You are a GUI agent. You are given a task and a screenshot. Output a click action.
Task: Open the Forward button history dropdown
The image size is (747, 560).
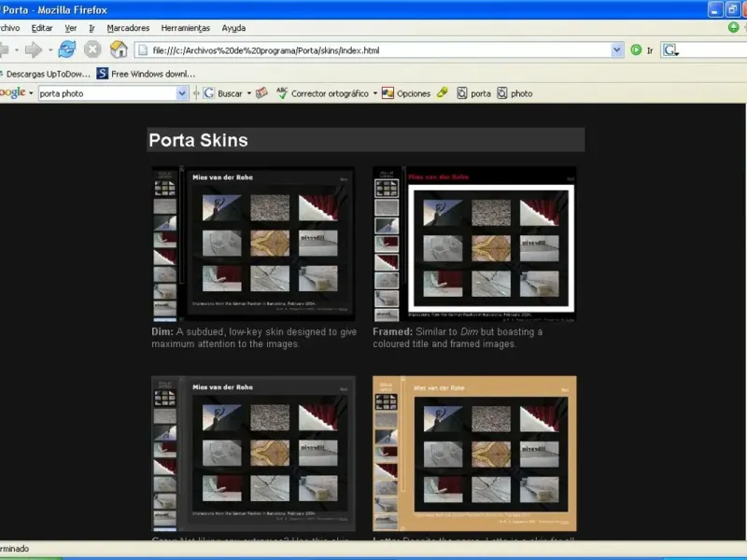pyautogui.click(x=50, y=50)
